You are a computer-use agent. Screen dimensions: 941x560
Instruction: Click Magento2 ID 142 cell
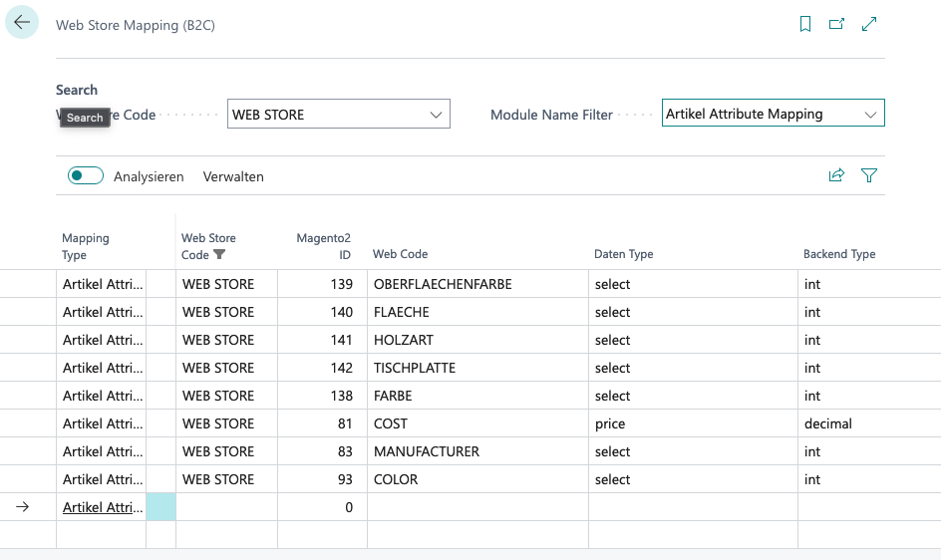click(322, 368)
